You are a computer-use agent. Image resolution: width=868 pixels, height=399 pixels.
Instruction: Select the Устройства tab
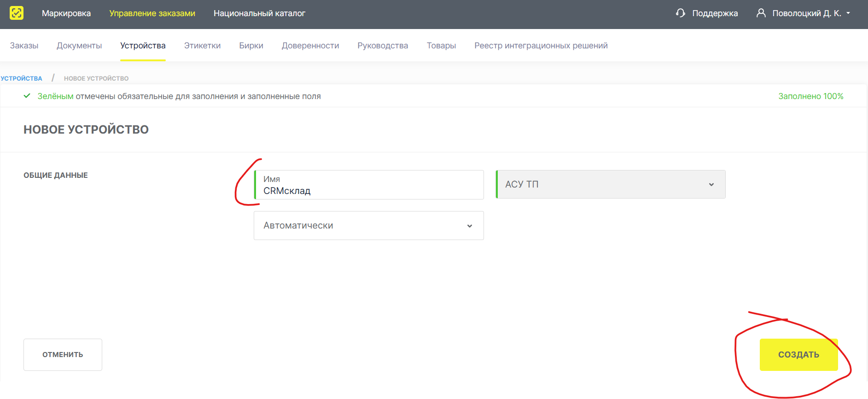click(x=143, y=46)
